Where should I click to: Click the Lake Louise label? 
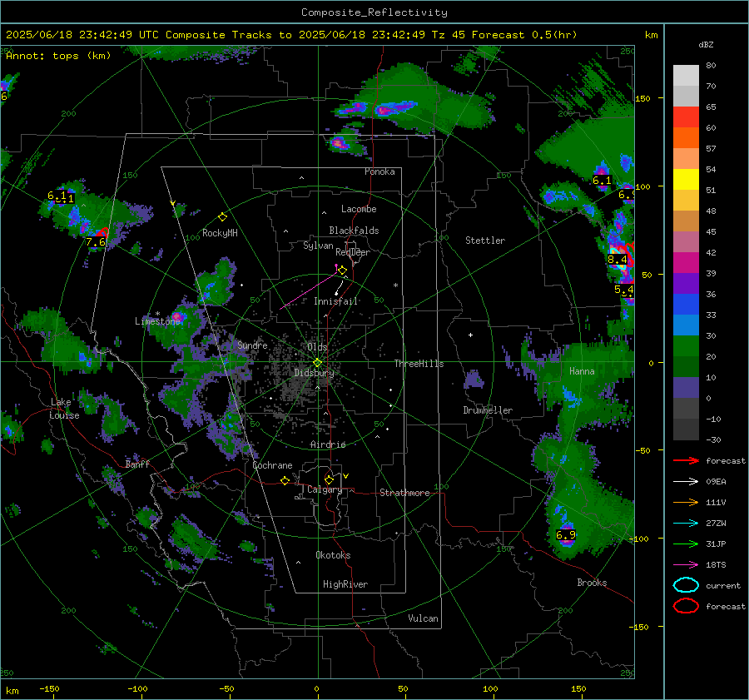click(x=64, y=409)
